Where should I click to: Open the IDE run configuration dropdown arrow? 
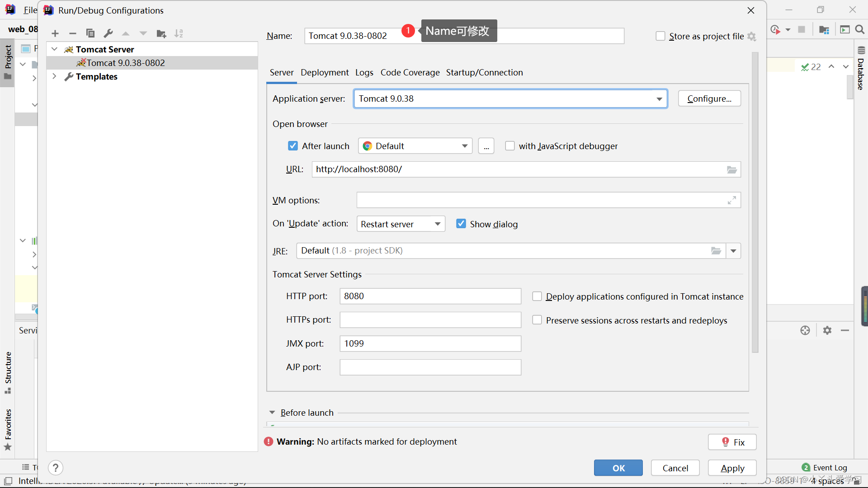pos(788,30)
